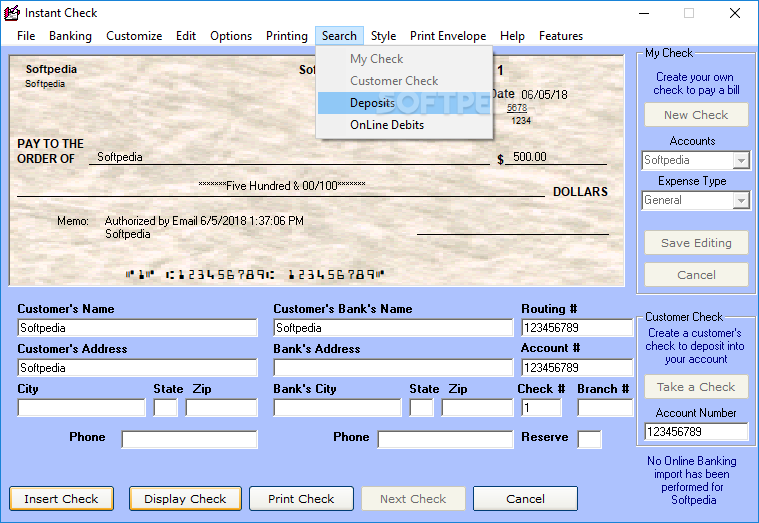Expand the Accounts dropdown
The width and height of the screenshot is (759, 523).
click(x=741, y=160)
